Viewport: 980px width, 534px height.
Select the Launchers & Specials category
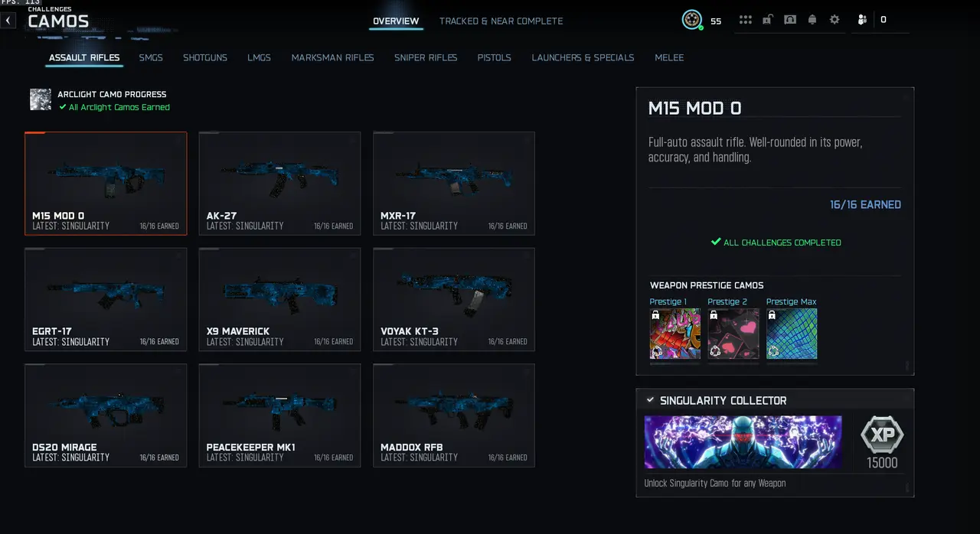coord(583,57)
